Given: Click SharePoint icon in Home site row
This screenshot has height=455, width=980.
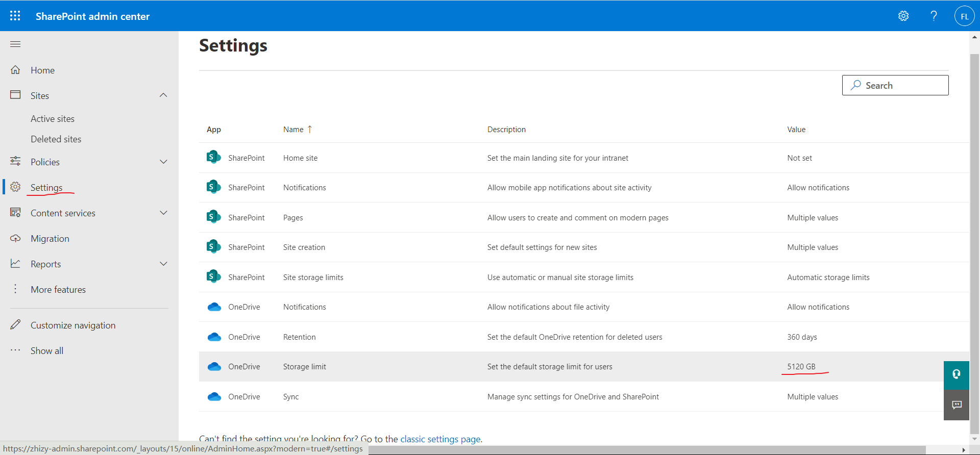Looking at the screenshot, I should point(213,157).
